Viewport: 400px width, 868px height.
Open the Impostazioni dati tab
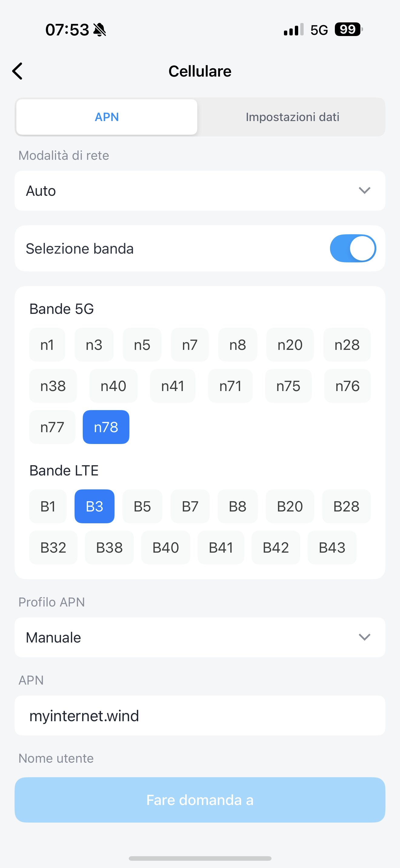pyautogui.click(x=292, y=117)
